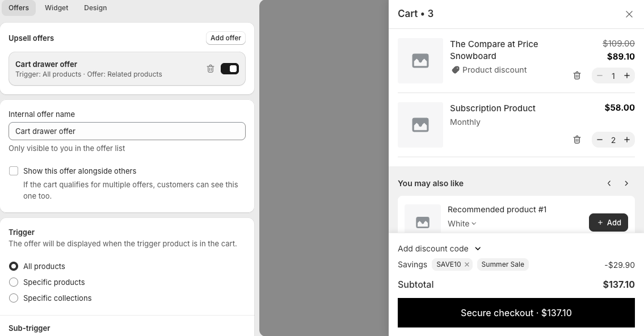
Task: Click the Summer Sale savings tag
Action: [503, 264]
